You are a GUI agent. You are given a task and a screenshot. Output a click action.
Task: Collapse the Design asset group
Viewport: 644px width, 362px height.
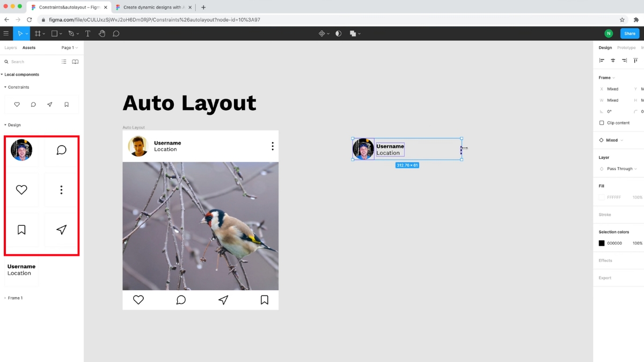[5, 125]
